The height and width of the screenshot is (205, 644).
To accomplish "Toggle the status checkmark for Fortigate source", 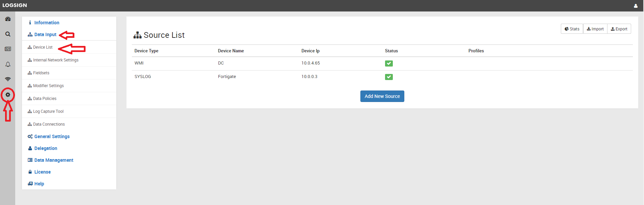I will [x=389, y=77].
